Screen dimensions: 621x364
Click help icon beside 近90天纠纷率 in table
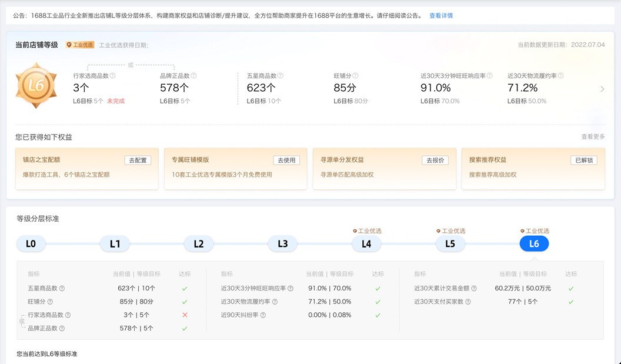pyautogui.click(x=263, y=315)
